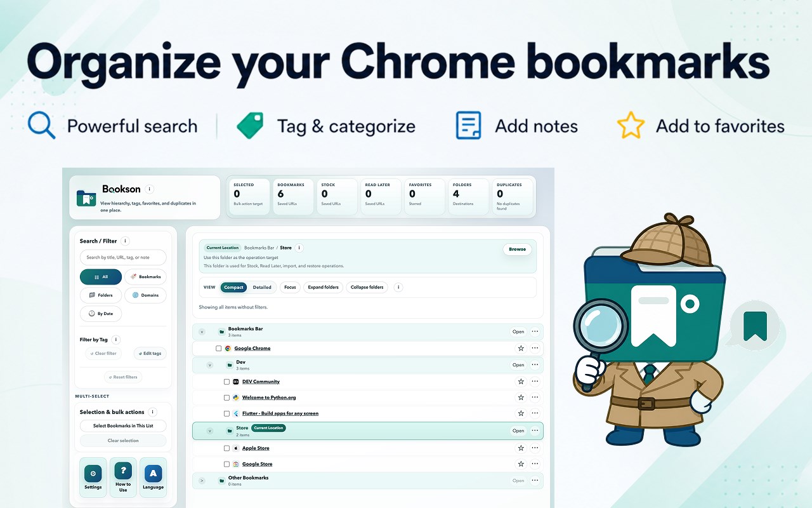812x508 pixels.
Task: Follow the Welcome to Python.org link
Action: [269, 398]
